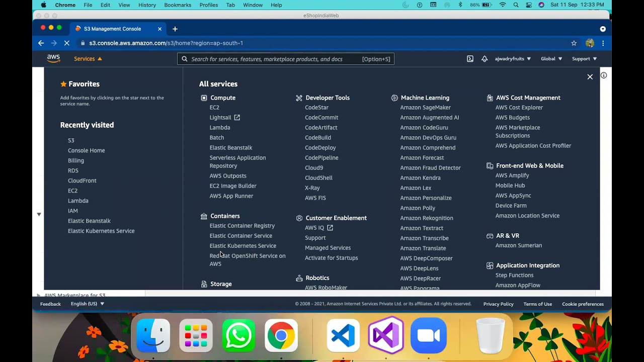
Task: Open Launchpad from the Dock
Action: pyautogui.click(x=196, y=335)
